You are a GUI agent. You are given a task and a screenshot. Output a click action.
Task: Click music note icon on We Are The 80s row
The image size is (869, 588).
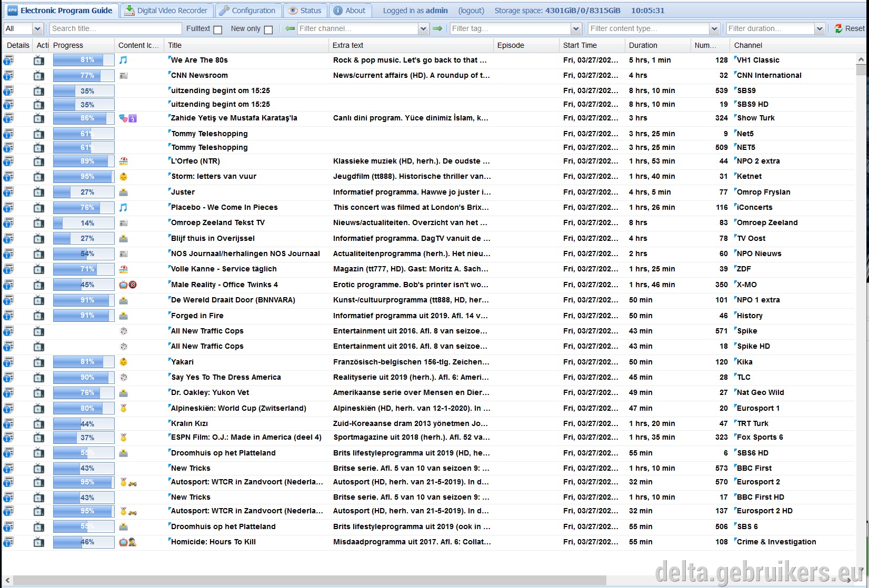pos(123,60)
